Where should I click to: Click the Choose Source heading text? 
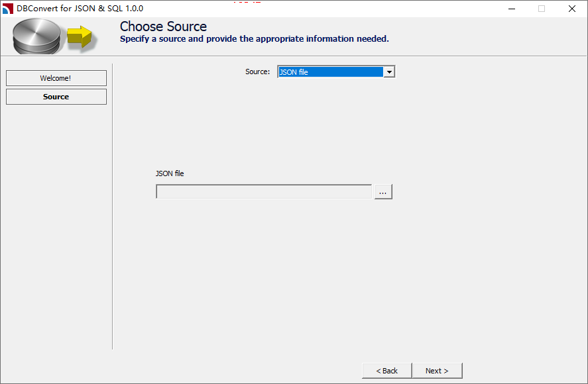pyautogui.click(x=163, y=26)
